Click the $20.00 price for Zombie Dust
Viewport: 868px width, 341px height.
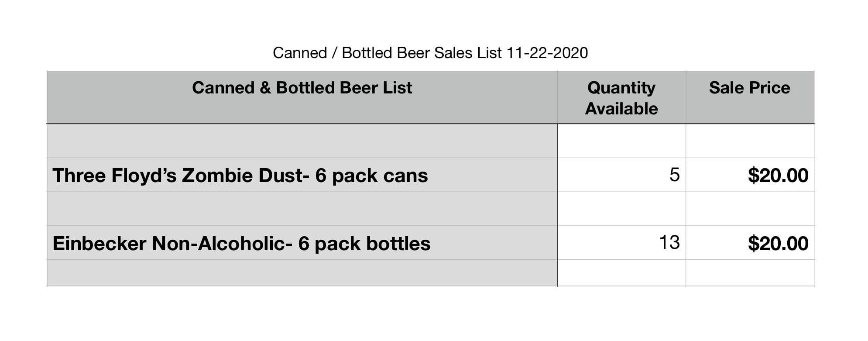[x=778, y=176]
